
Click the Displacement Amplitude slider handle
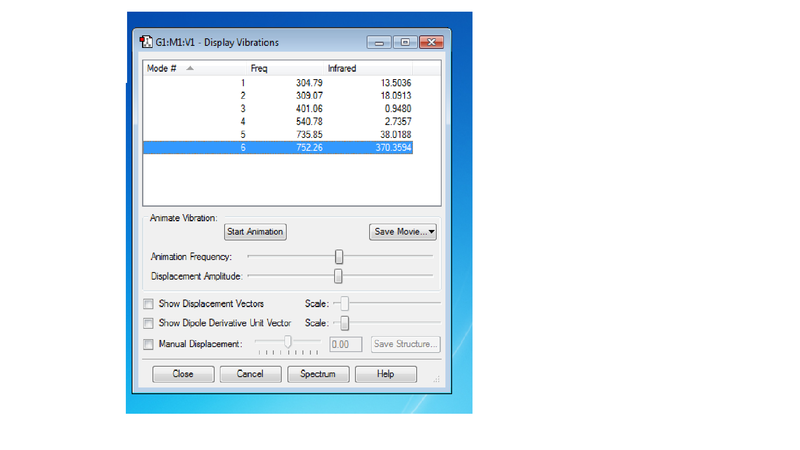338,276
